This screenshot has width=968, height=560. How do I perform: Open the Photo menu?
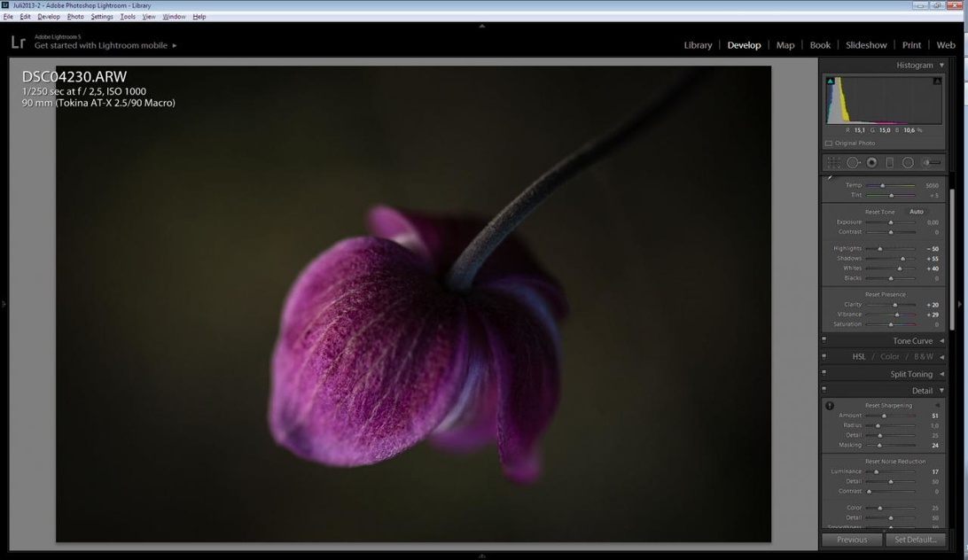[75, 17]
